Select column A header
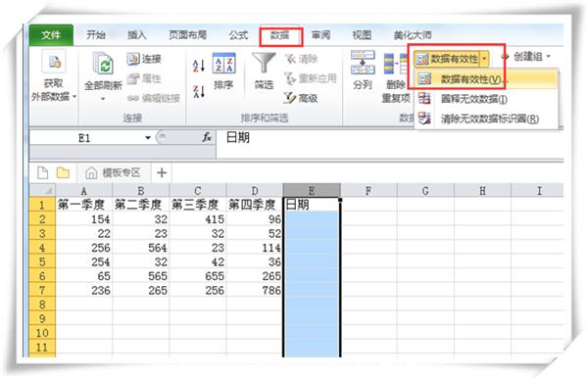This screenshot has width=588, height=378. click(x=84, y=191)
